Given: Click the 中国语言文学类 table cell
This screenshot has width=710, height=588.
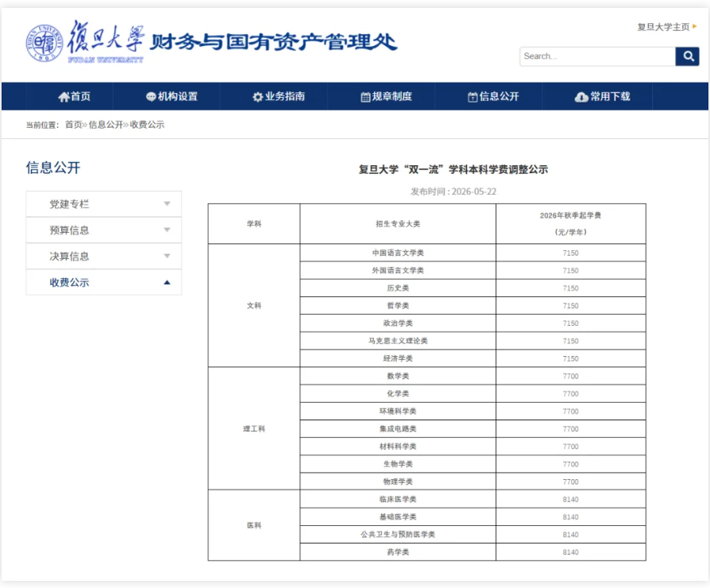Looking at the screenshot, I should [398, 253].
